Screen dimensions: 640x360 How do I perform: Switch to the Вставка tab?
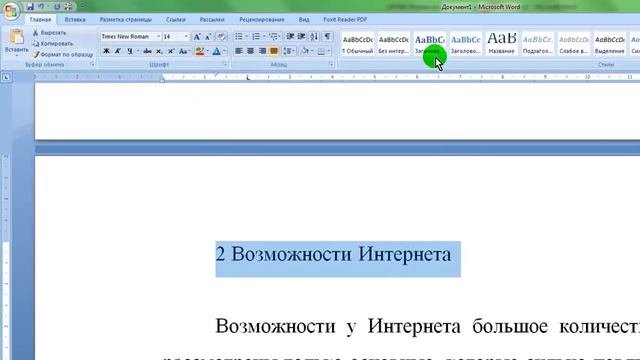75,20
